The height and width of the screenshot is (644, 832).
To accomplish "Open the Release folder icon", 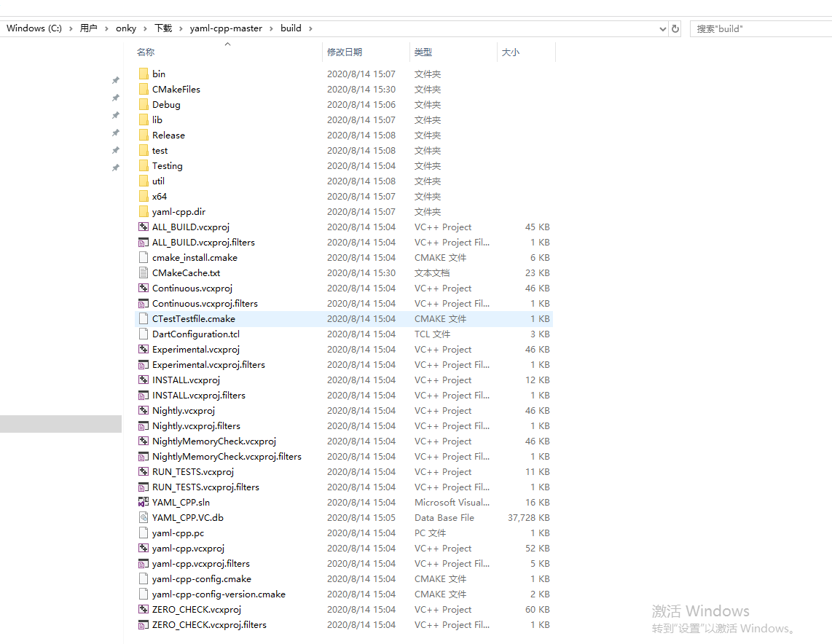I will pos(144,135).
